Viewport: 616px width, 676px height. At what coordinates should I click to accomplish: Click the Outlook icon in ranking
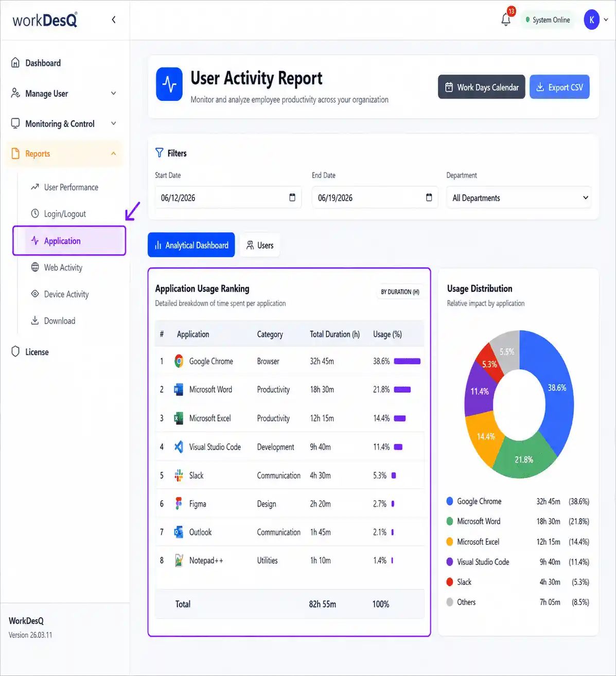pyautogui.click(x=179, y=532)
